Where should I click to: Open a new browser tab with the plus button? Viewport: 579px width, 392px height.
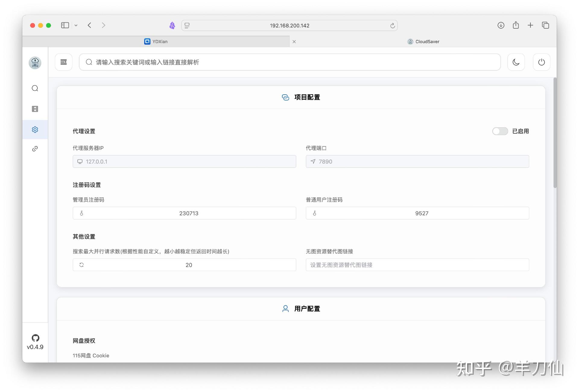530,25
